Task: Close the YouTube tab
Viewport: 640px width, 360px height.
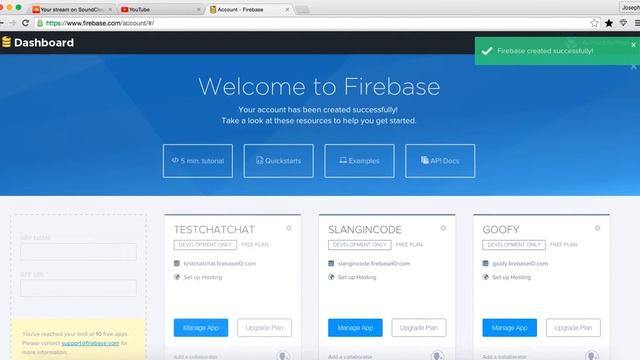Action: point(199,9)
